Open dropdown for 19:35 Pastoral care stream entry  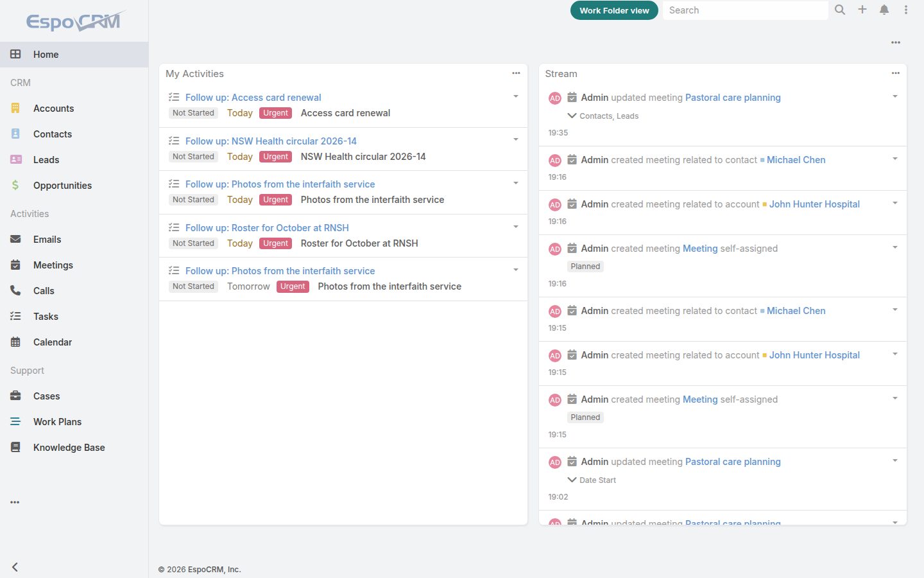pos(895,96)
